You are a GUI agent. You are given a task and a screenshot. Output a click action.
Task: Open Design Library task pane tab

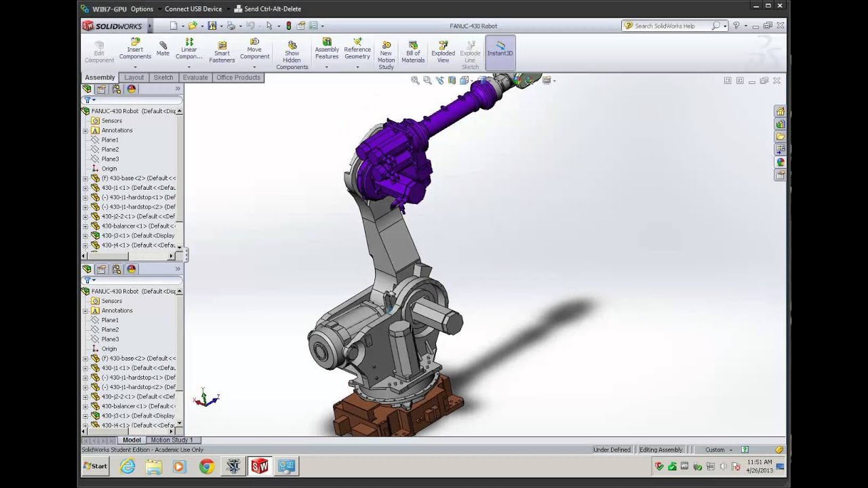point(781,124)
